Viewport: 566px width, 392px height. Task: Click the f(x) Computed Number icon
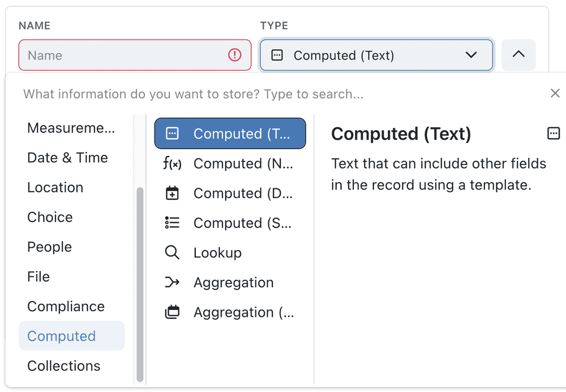point(172,163)
